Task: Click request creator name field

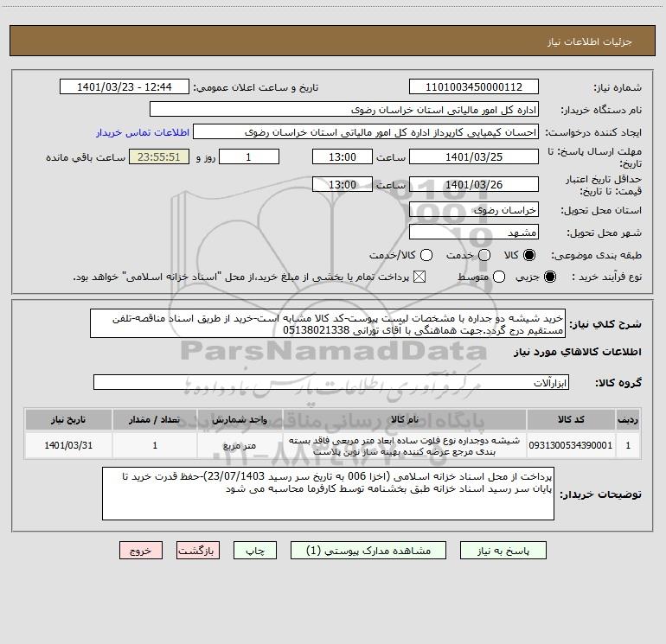Action: coord(366,132)
